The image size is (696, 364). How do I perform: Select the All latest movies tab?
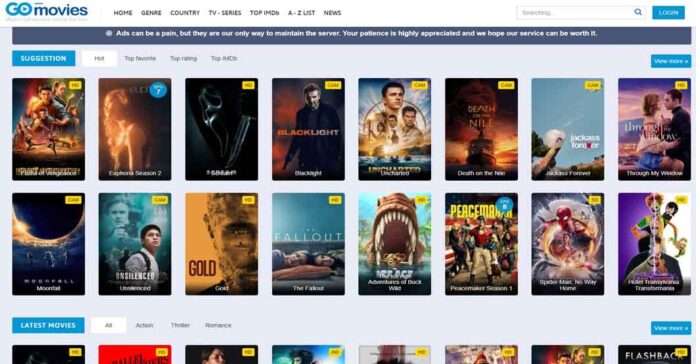(x=108, y=325)
